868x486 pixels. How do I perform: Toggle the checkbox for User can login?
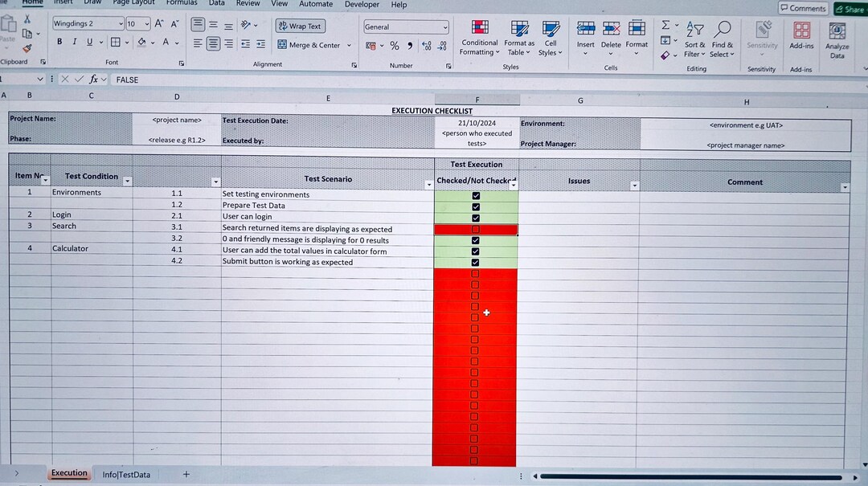[476, 217]
